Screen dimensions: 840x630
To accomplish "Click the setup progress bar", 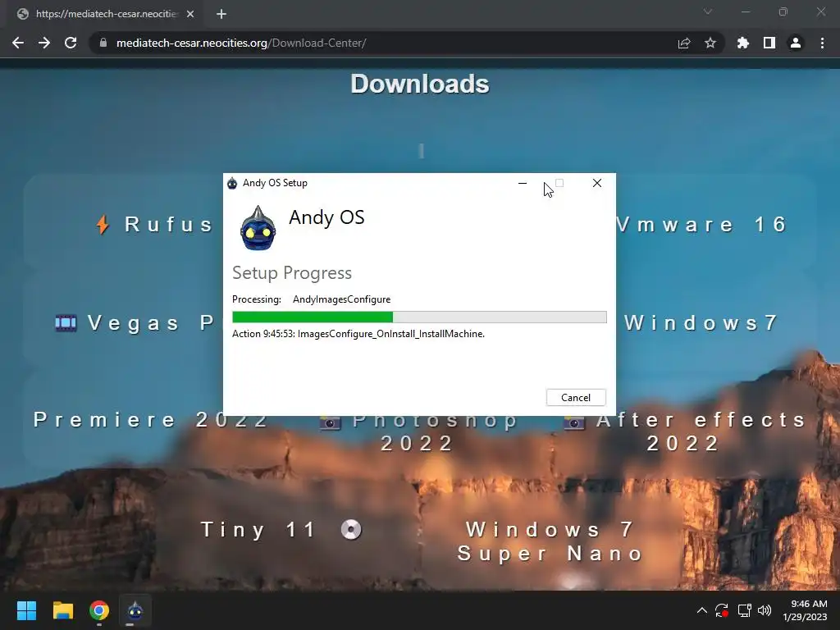I will point(419,317).
